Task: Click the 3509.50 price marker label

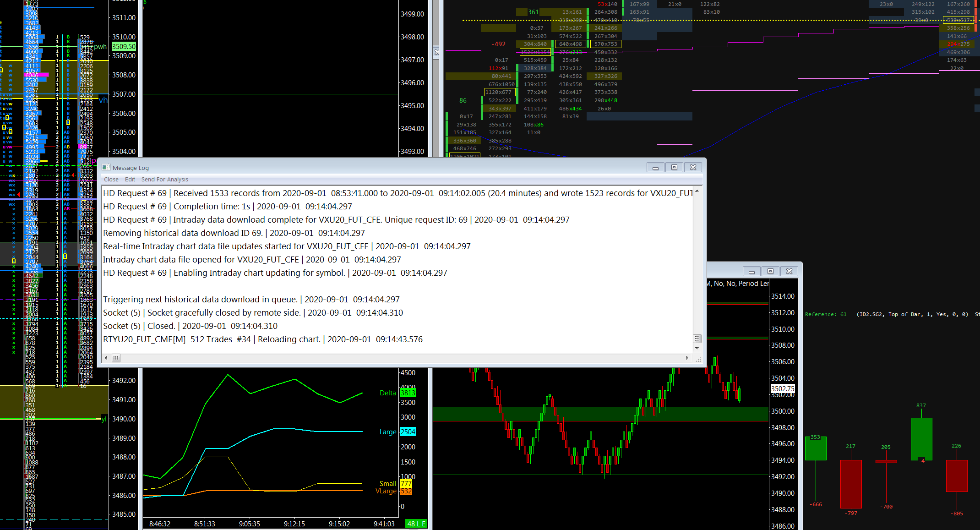Action: (x=124, y=47)
